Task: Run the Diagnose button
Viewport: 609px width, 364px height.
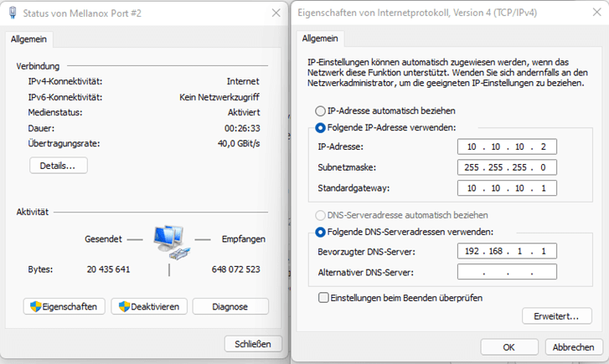Action: pyautogui.click(x=230, y=306)
